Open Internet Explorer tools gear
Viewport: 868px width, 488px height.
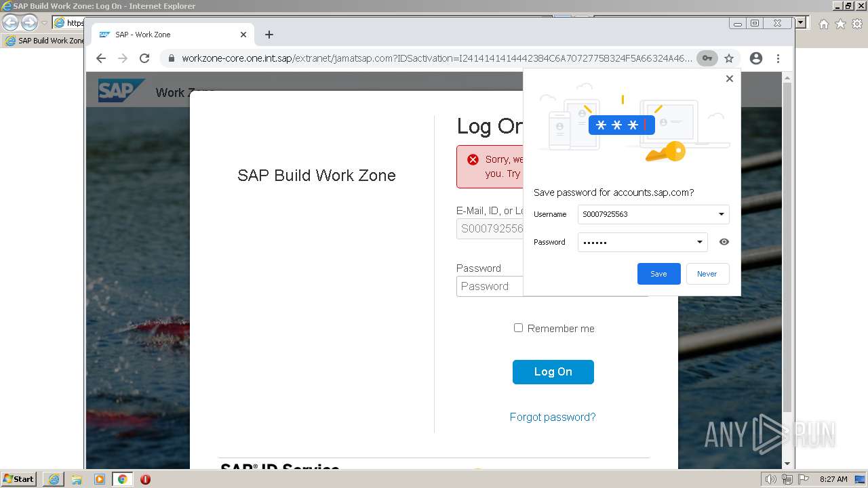click(857, 24)
